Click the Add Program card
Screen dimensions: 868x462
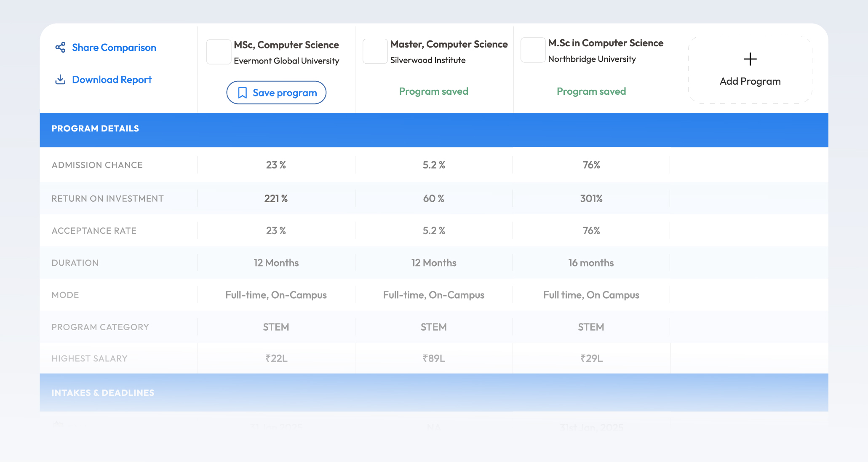750,69
